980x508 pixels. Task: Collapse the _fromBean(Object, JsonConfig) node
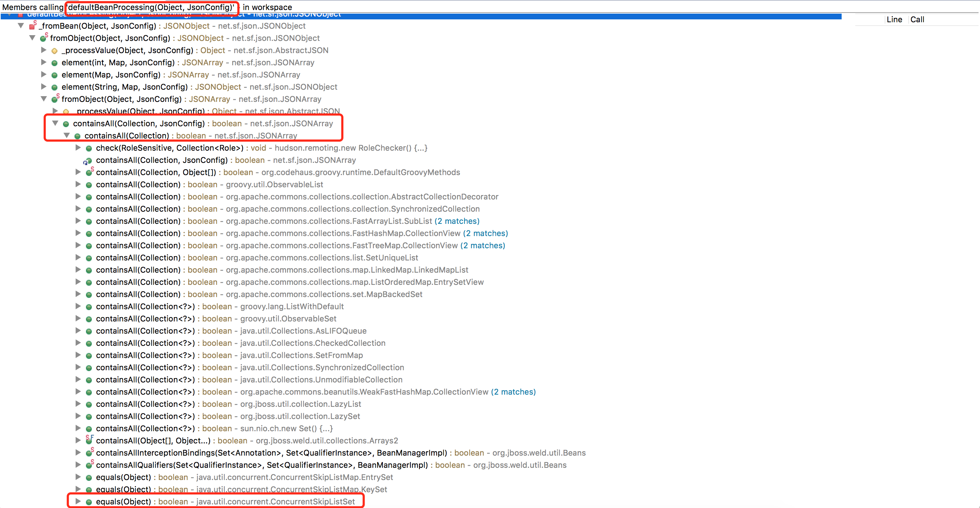click(21, 26)
